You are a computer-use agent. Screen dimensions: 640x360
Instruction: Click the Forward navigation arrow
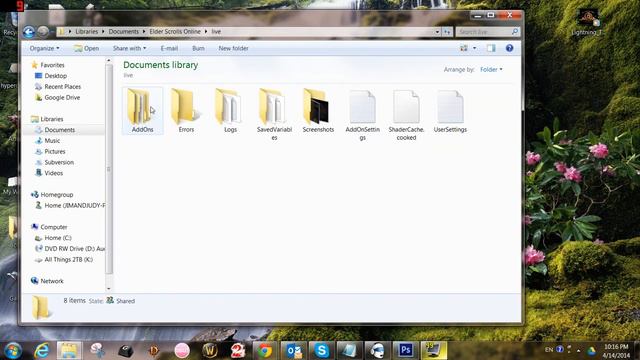[x=42, y=32]
